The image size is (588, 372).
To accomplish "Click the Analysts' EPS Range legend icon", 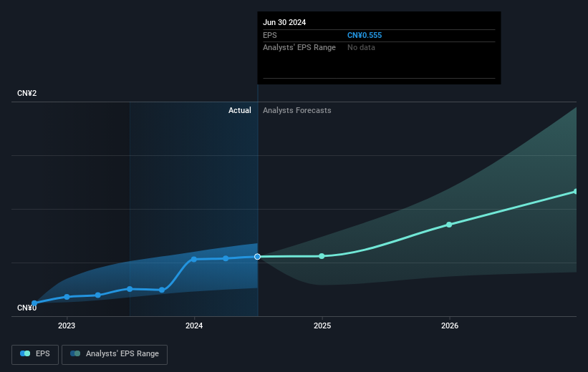I will [75, 353].
